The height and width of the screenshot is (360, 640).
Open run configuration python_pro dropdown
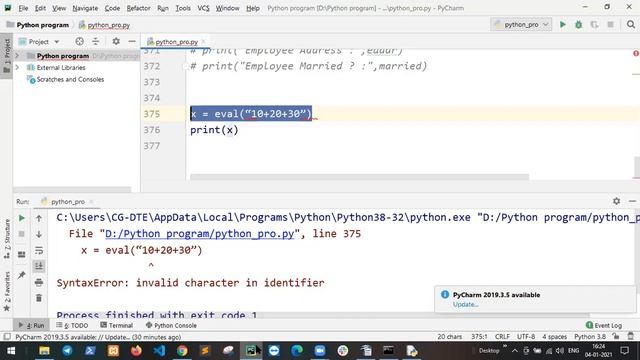(521, 24)
